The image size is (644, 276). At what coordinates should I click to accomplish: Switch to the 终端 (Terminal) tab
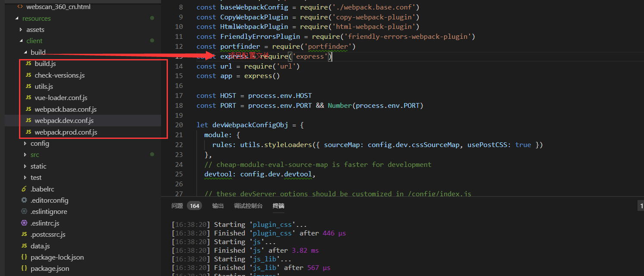[278, 206]
